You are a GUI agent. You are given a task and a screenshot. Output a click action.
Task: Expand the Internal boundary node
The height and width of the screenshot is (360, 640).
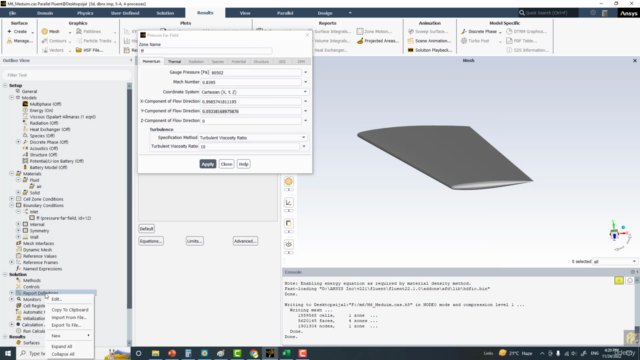pyautogui.click(x=18, y=224)
